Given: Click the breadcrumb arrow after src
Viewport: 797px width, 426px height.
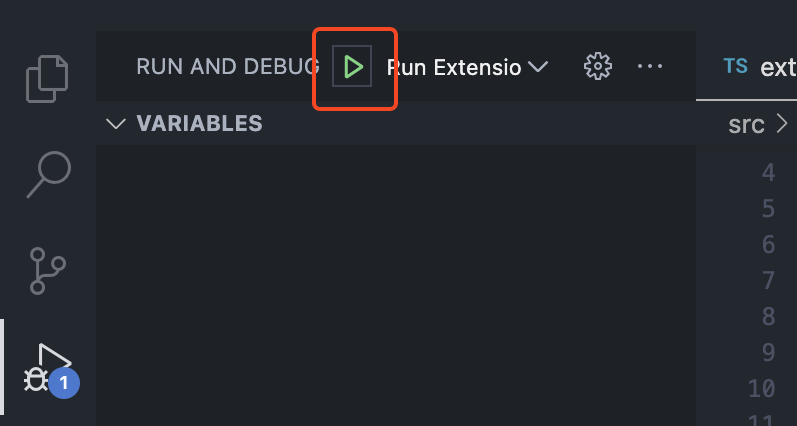Looking at the screenshot, I should pos(782,124).
